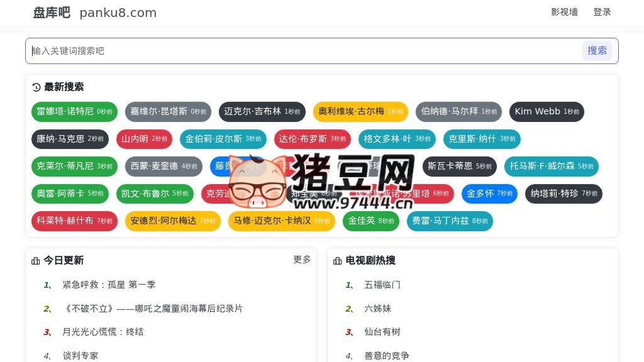This screenshot has width=644, height=362.
Task: Click the 盘库吧 site logo
Action: coord(50,12)
